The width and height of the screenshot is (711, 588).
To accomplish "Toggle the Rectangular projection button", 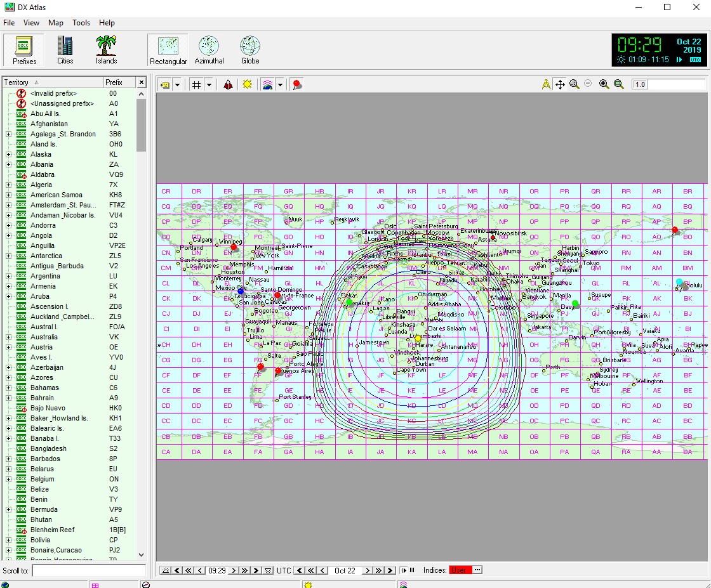I will click(x=168, y=49).
